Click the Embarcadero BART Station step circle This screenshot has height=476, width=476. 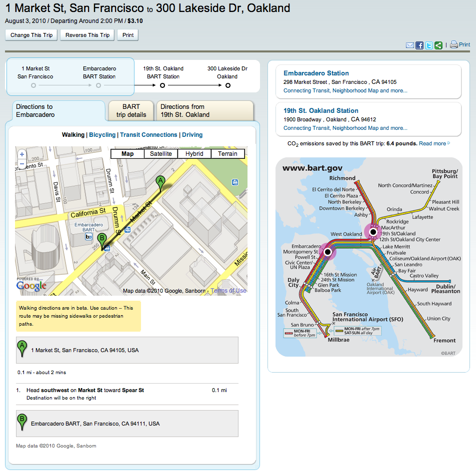(x=98, y=85)
